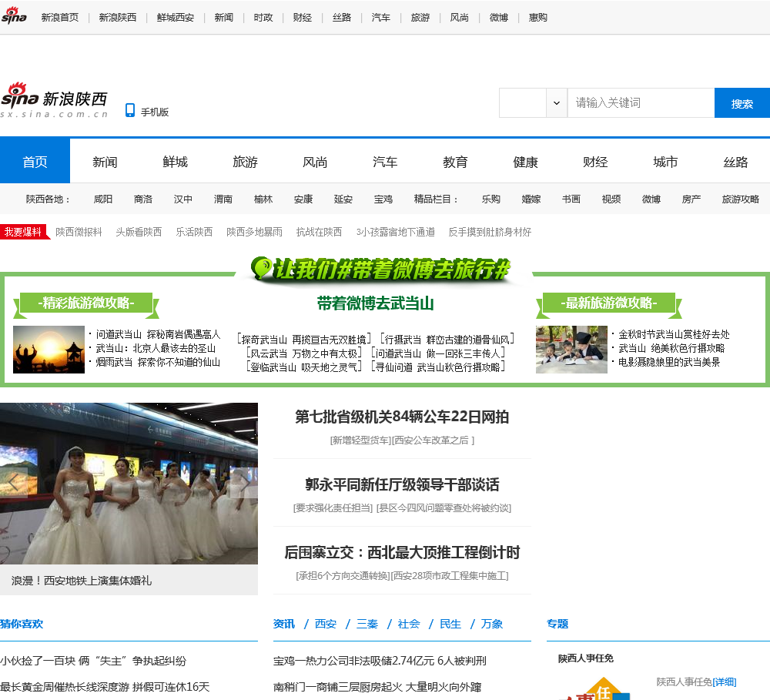
Task: Go to 新浪首页 in top bar
Action: 60,18
